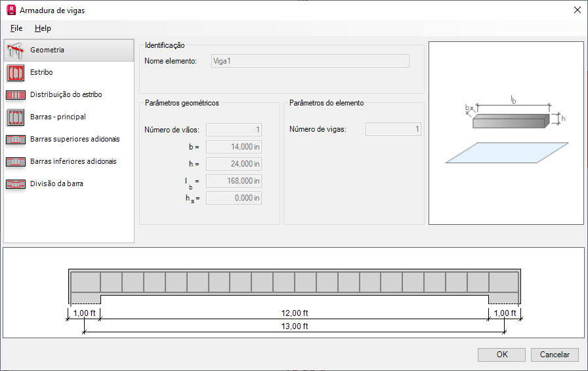Click the Número de vigas field
This screenshot has height=371, width=588.
coord(393,129)
